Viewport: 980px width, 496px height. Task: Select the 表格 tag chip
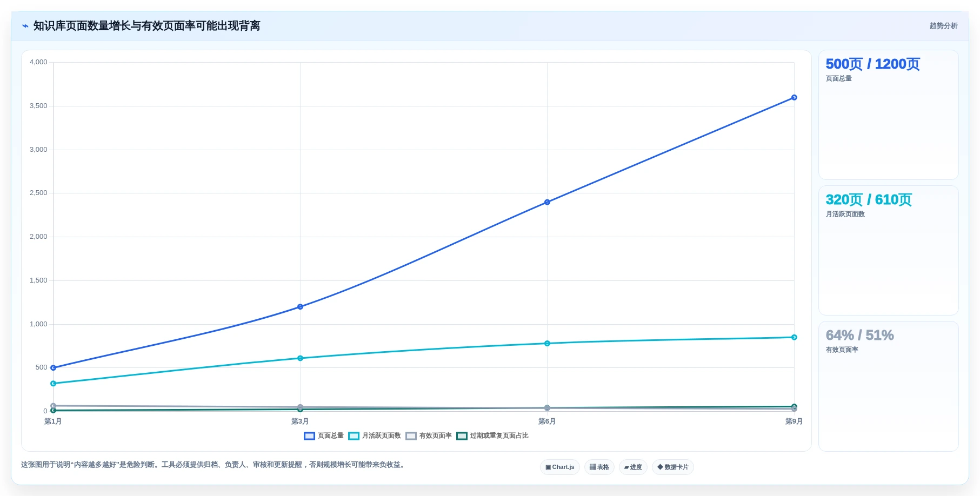point(599,467)
